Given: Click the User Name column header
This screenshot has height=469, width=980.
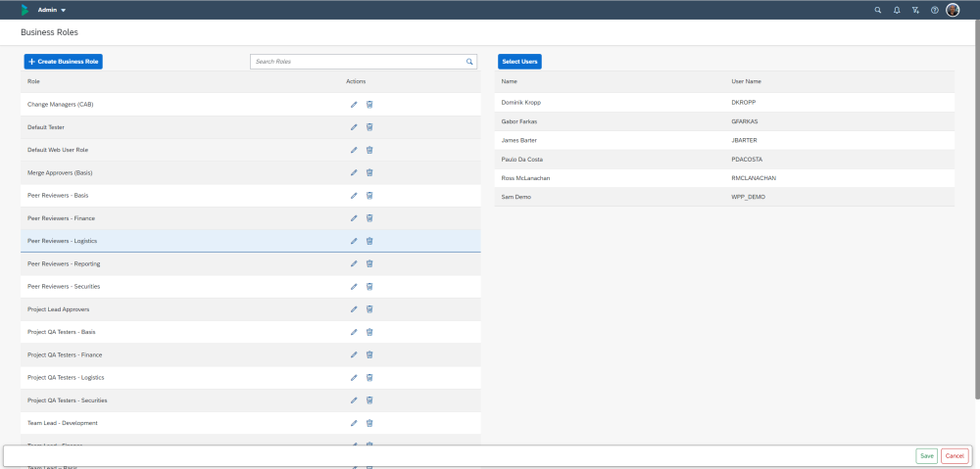Looking at the screenshot, I should (746, 81).
